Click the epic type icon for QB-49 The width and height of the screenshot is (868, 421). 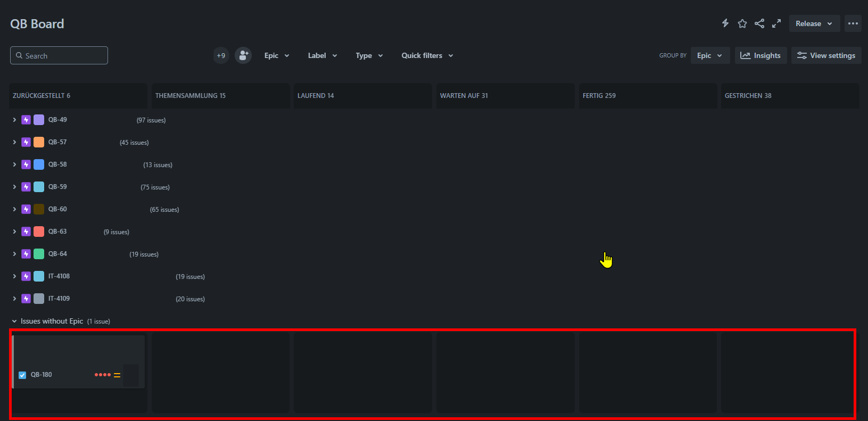(26, 120)
